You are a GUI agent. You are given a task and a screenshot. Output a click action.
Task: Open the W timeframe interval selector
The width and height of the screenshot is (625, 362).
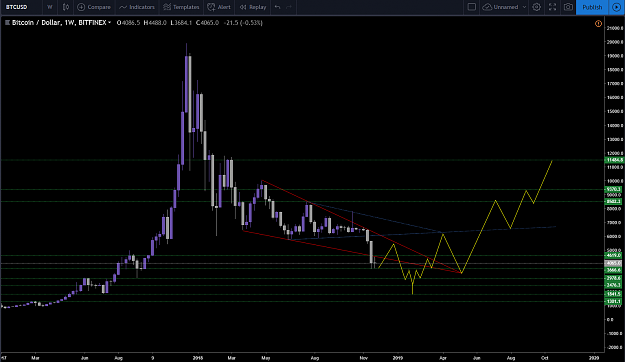coord(49,7)
